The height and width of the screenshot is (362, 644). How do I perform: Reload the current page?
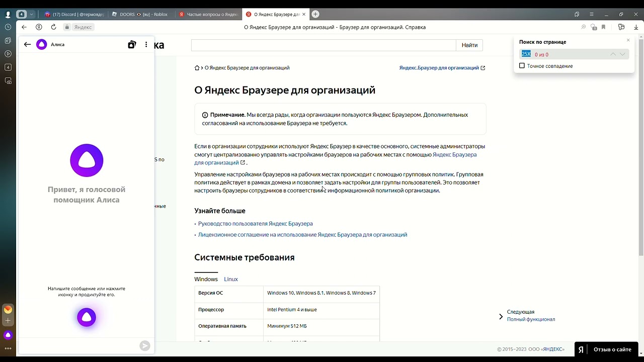(x=53, y=27)
